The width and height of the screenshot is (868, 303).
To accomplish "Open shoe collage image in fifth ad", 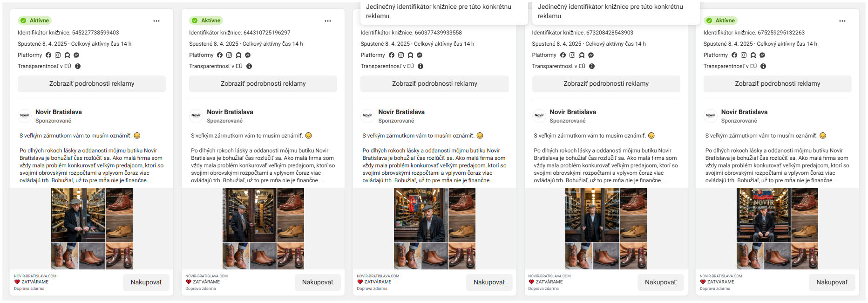I will 777,228.
